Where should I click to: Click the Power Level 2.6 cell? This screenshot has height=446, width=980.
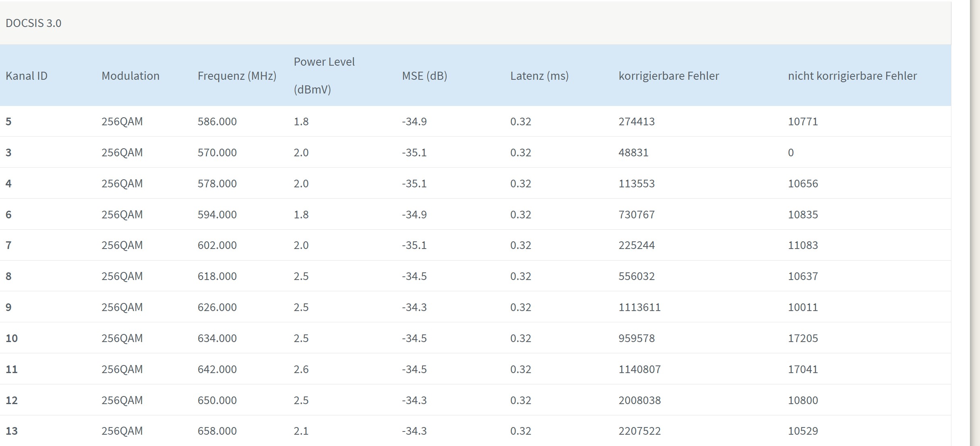(x=301, y=369)
